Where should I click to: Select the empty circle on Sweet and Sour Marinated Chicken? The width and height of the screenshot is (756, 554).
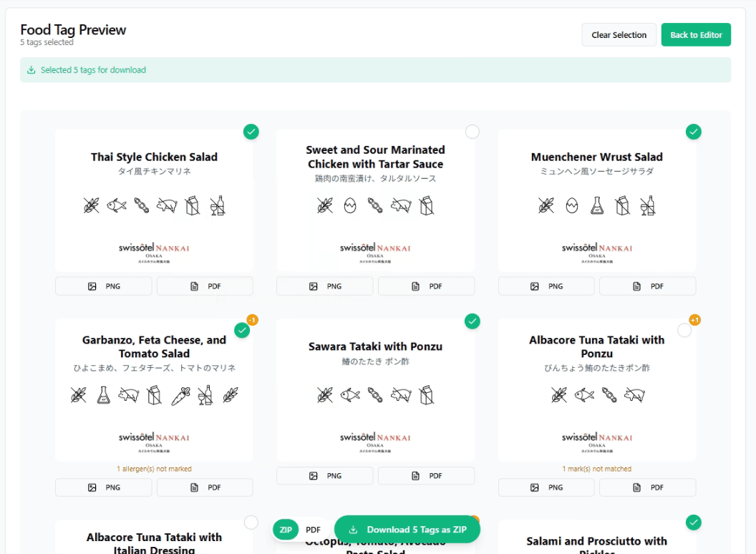click(x=472, y=132)
